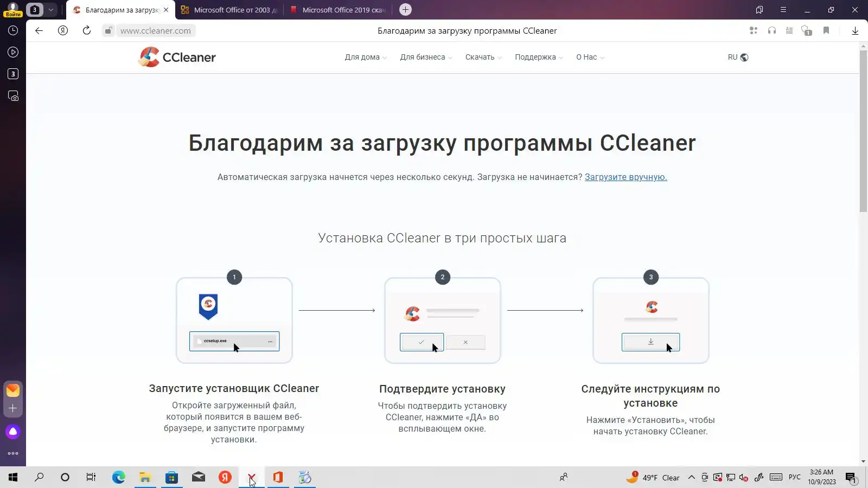Image resolution: width=868 pixels, height=488 pixels.
Task: Open the People icon in the taskbar
Action: pyautogui.click(x=564, y=477)
